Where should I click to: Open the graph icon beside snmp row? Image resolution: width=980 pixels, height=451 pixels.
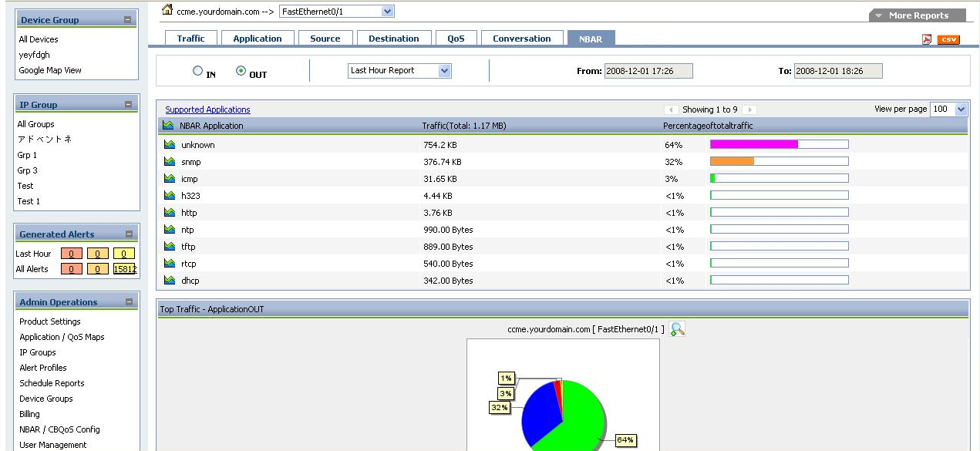coord(170,162)
